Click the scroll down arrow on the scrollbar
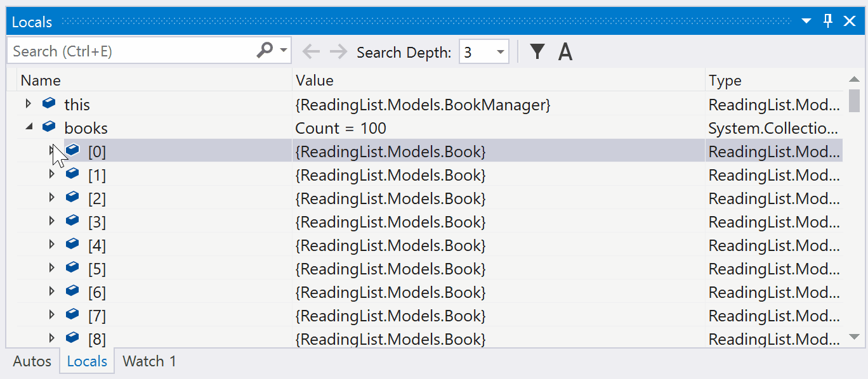Screen dimensions: 868x379 [855, 338]
